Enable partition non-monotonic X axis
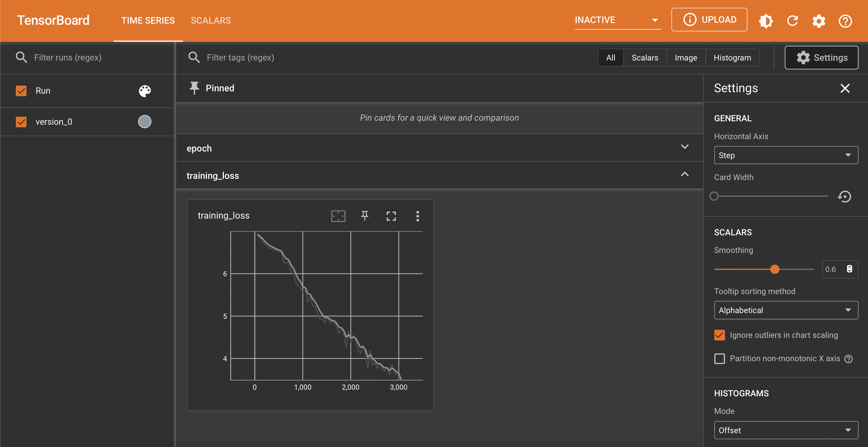 point(719,358)
